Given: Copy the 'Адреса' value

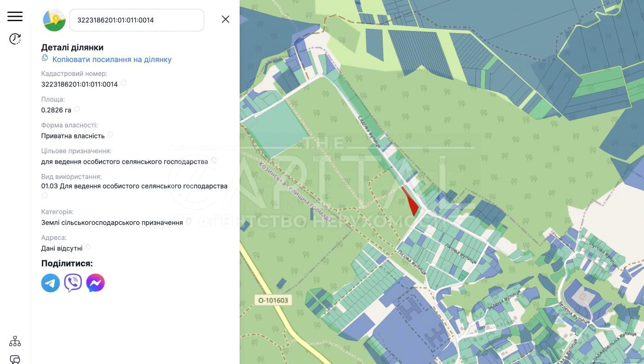Looking at the screenshot, I should point(88,248).
